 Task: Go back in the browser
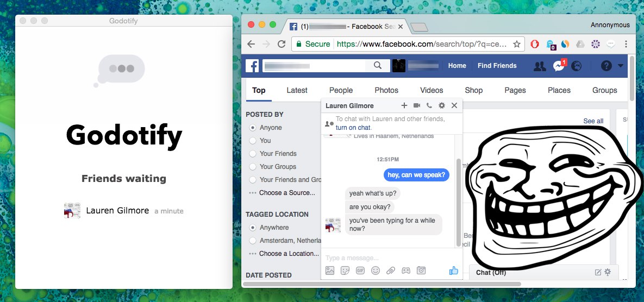(x=251, y=44)
